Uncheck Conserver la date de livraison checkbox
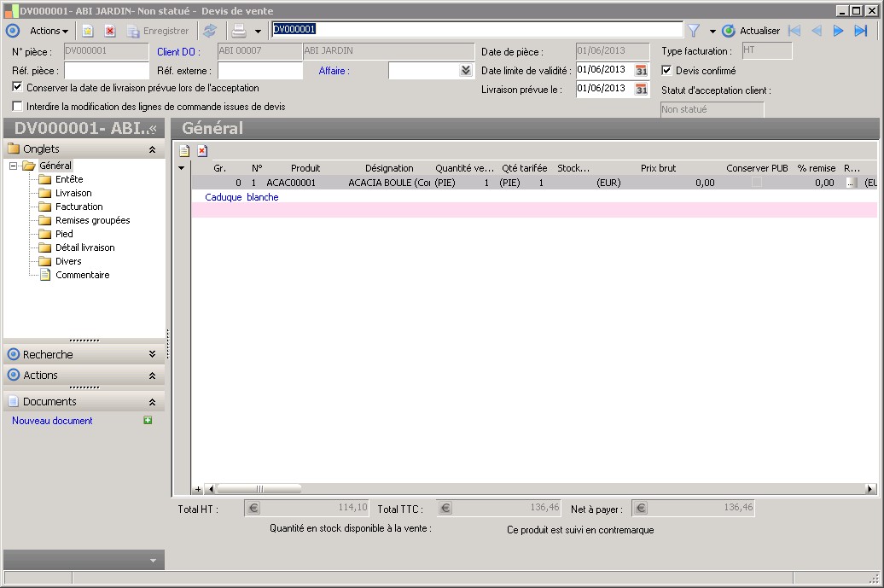 tap(18, 87)
